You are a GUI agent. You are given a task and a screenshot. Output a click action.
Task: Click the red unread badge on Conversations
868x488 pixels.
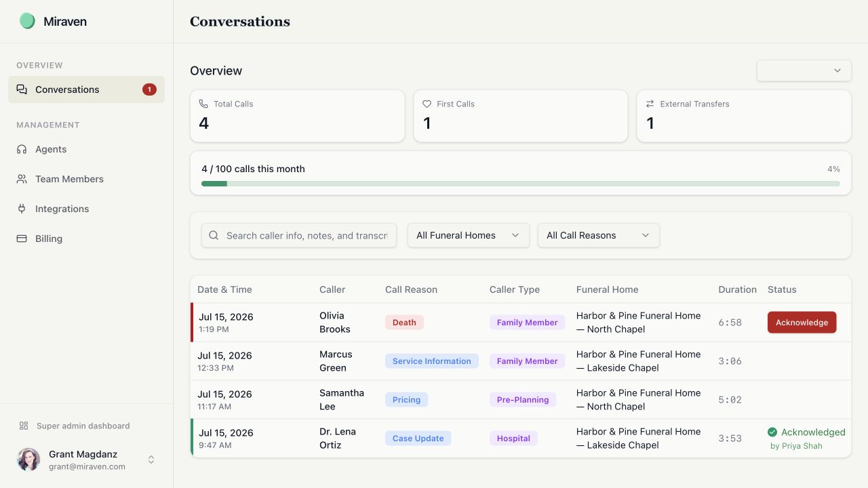(x=149, y=89)
